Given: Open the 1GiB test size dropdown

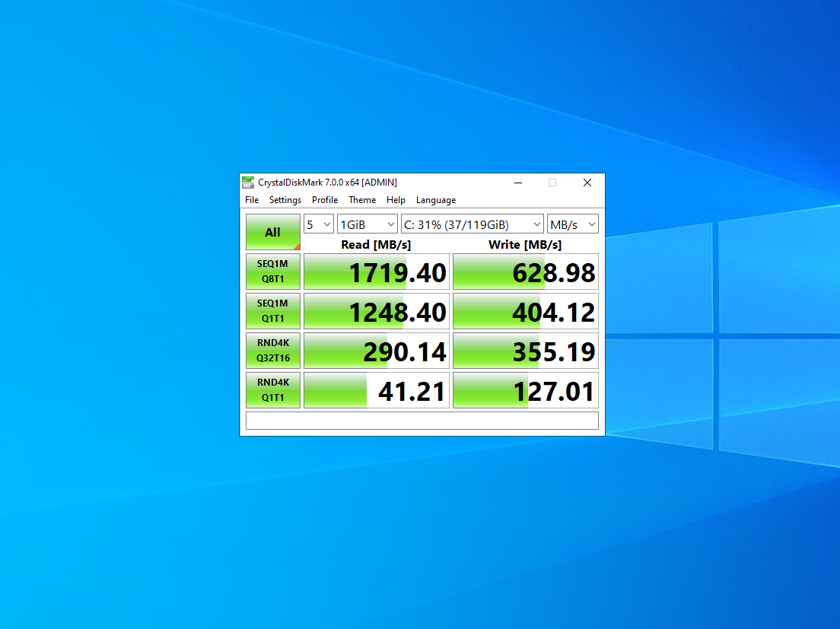Looking at the screenshot, I should [367, 224].
